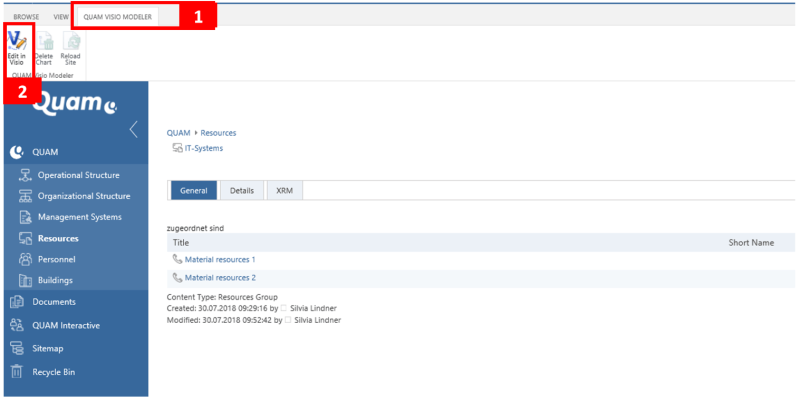Click the Operational Structure icon
The image size is (800, 403).
coord(25,175)
